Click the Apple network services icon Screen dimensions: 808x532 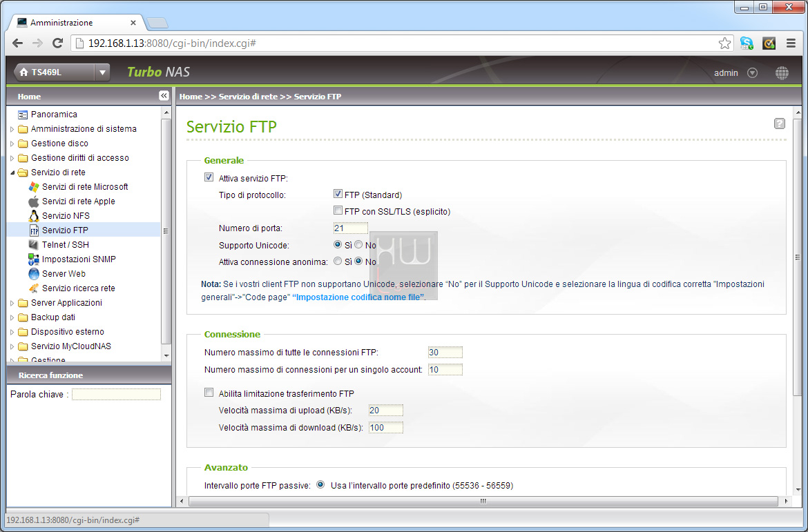(x=34, y=201)
